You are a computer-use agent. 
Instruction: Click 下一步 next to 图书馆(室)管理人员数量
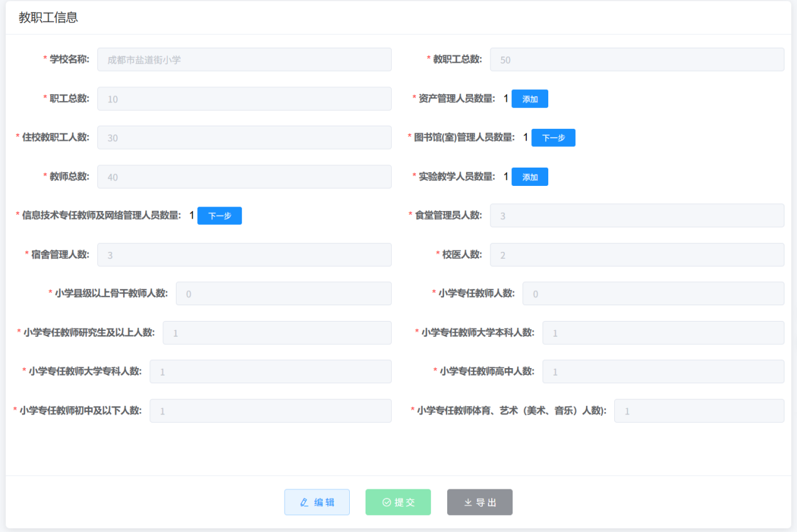point(553,138)
